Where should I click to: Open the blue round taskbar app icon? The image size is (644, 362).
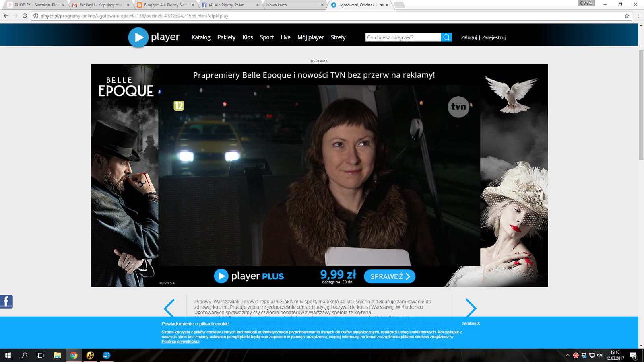[x=107, y=355]
